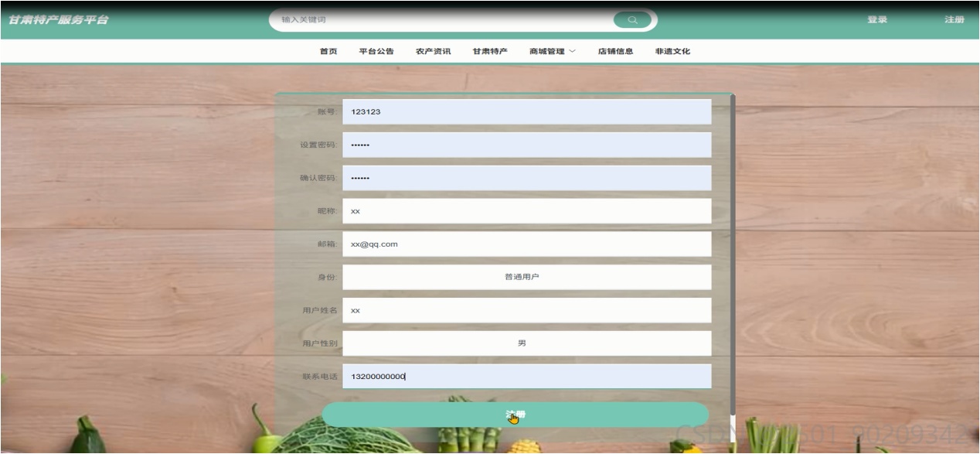
Task: Click the search magnifier icon button
Action: click(x=632, y=20)
